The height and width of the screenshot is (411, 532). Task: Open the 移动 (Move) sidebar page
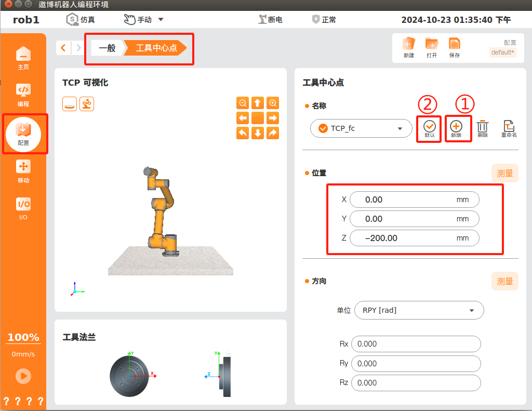coord(23,171)
